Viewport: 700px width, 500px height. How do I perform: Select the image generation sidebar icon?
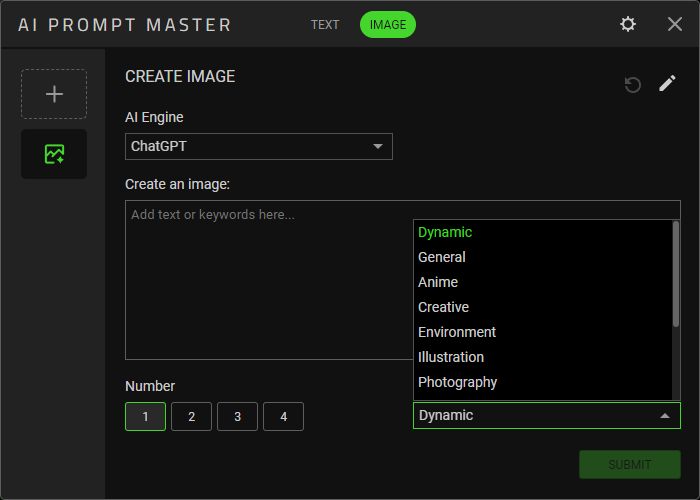coord(54,154)
